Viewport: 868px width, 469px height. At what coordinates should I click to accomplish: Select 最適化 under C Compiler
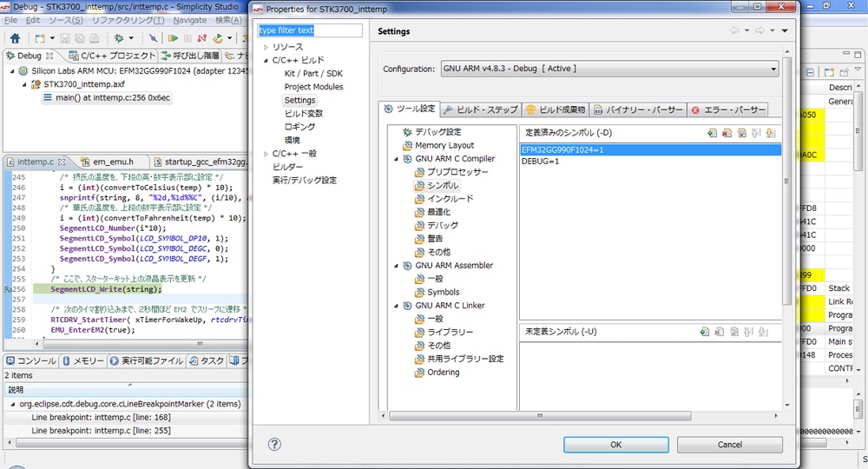click(438, 212)
